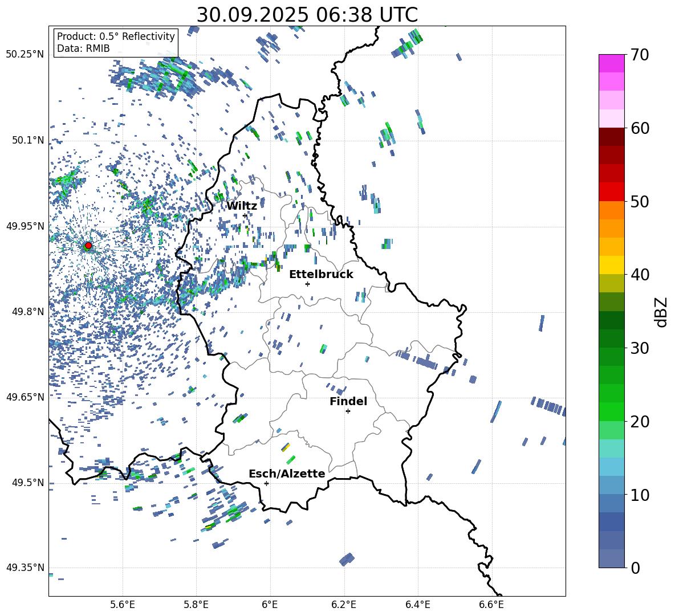Click the timestamp title 30.09.2025 06:38 UTC
Image resolution: width=675 pixels, height=616 pixels.
307,15
